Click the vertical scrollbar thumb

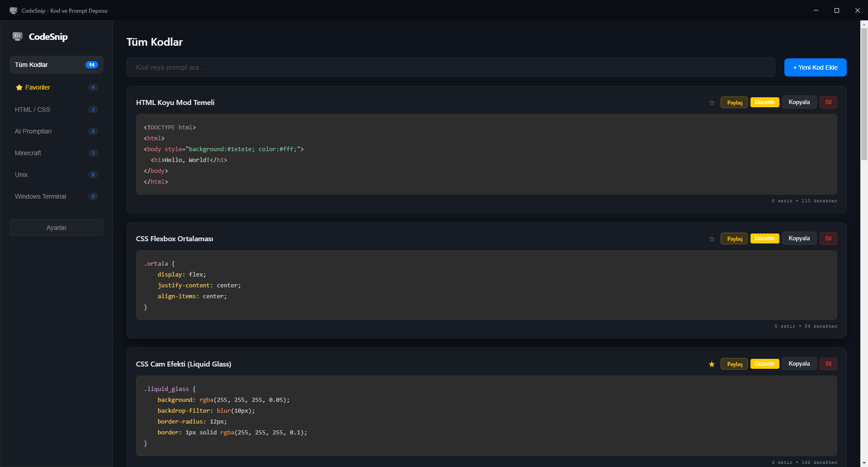tap(864, 94)
